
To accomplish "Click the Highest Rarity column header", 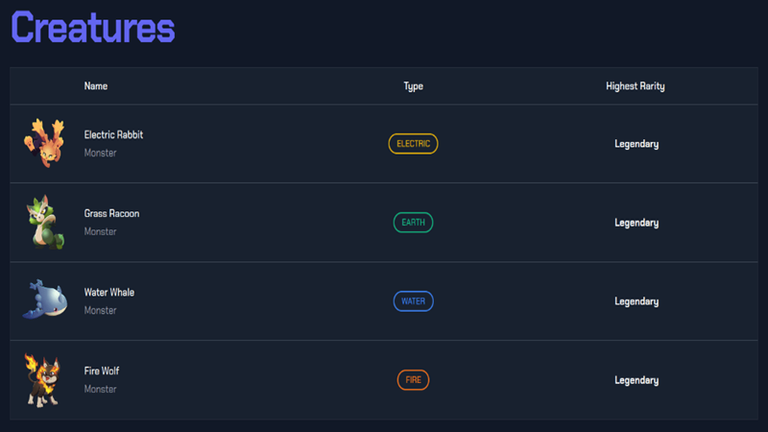I will pyautogui.click(x=635, y=87).
